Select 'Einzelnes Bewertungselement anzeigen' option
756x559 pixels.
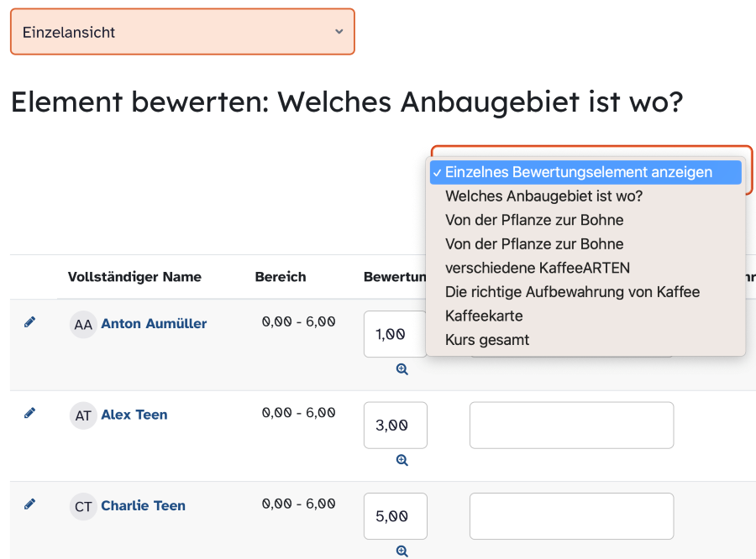[x=578, y=172]
